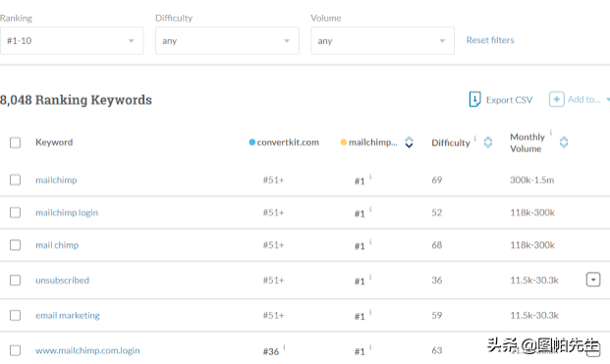Image resolution: width=610 pixels, height=364 pixels.
Task: Click the Reset filters link
Action: pyautogui.click(x=490, y=40)
